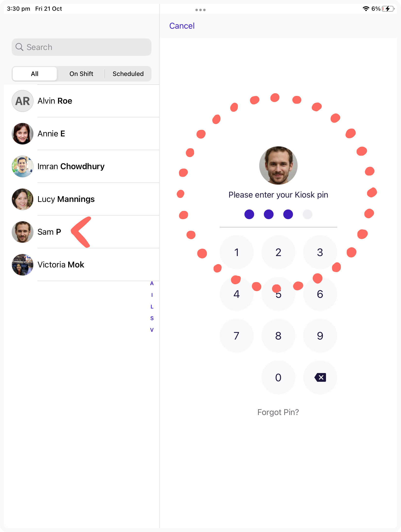Tap the battery charging status icon
This screenshot has width=401, height=532.
388,9
